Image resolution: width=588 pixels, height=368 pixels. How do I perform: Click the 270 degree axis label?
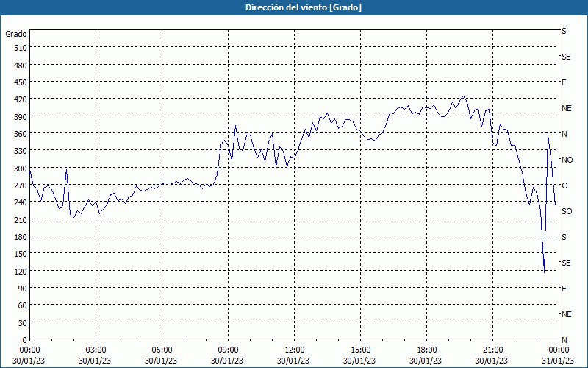click(x=21, y=185)
